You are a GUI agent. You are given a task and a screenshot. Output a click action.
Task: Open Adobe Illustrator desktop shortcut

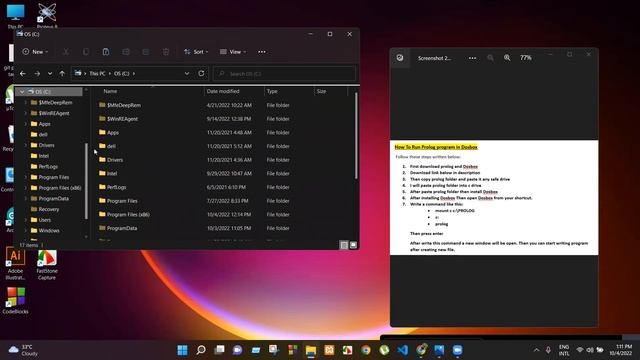coord(16,263)
